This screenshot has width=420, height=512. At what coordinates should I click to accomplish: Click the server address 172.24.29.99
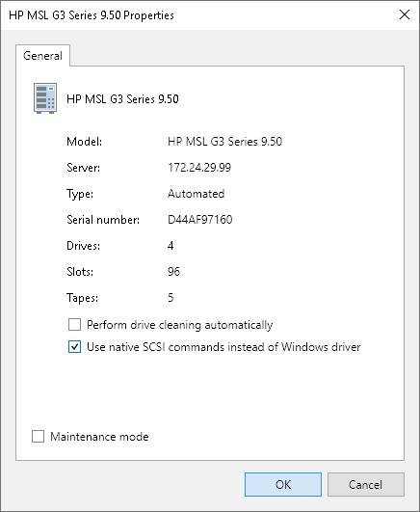pos(199,168)
